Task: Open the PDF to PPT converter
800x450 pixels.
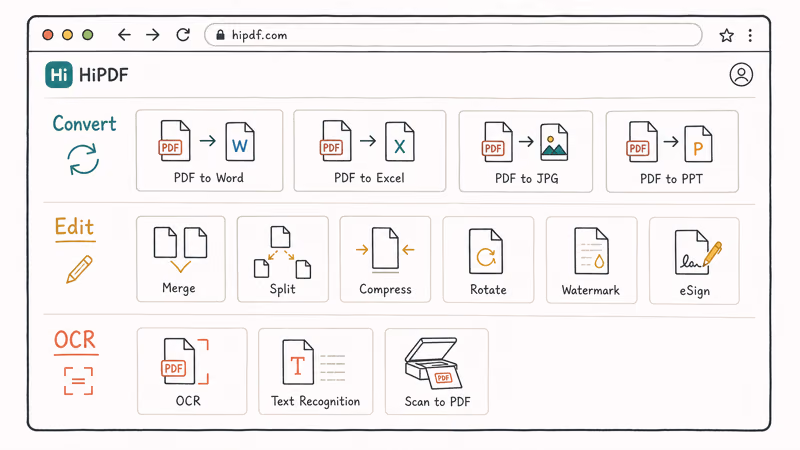Action: click(672, 152)
